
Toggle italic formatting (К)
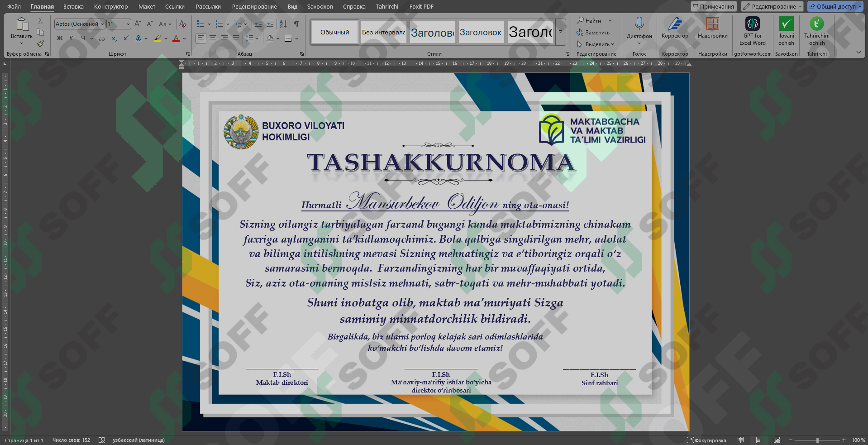coord(71,38)
